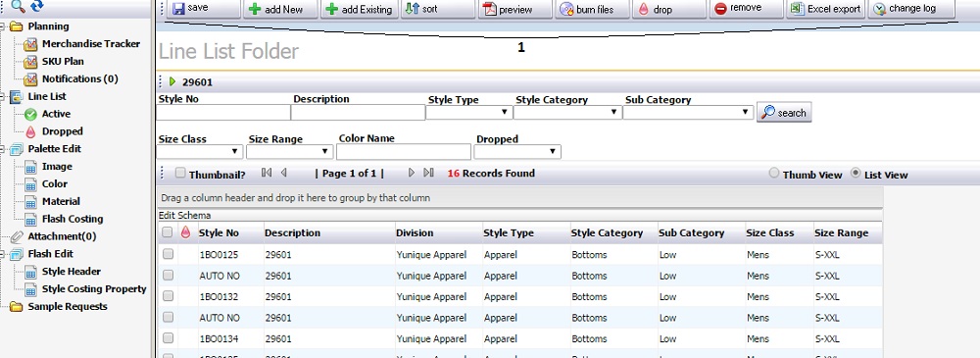Check the row for style 1BO0125
Viewport: 980px width, 358px height.
click(x=168, y=254)
